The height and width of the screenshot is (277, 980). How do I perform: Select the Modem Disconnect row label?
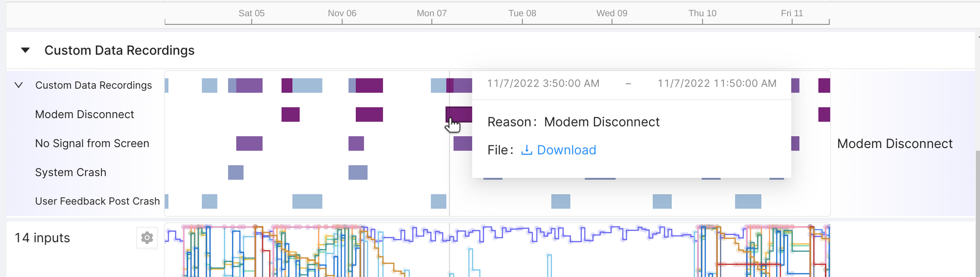click(x=84, y=114)
